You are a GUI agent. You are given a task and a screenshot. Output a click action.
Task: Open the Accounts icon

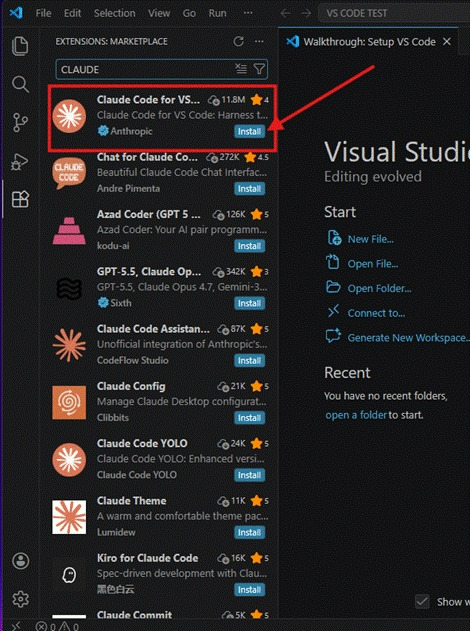pyautogui.click(x=21, y=561)
